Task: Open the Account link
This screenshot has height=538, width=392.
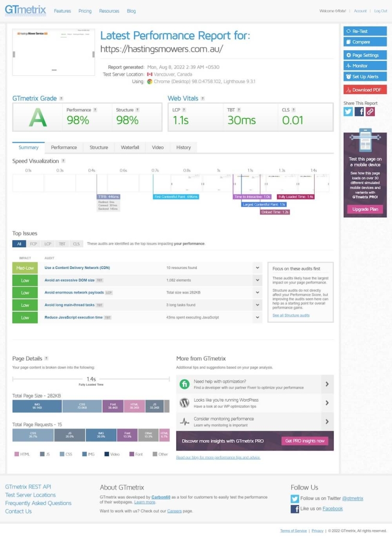Action: 360,11
